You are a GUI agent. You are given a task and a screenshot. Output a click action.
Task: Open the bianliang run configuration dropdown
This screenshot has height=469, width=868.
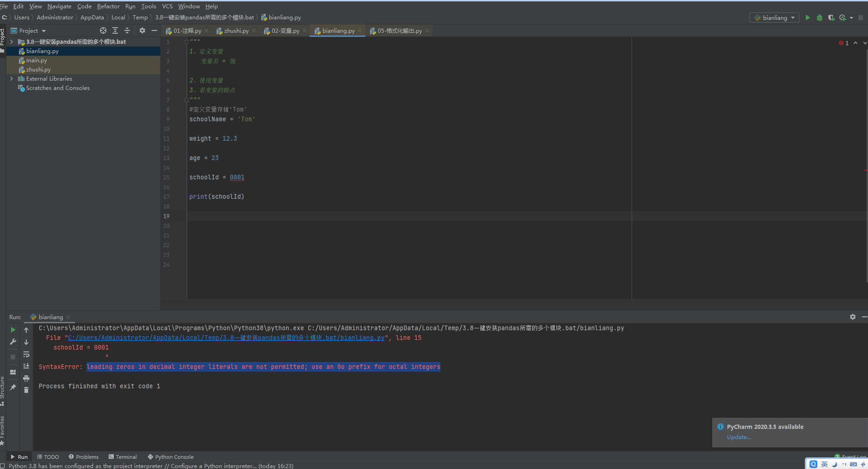[x=774, y=18]
